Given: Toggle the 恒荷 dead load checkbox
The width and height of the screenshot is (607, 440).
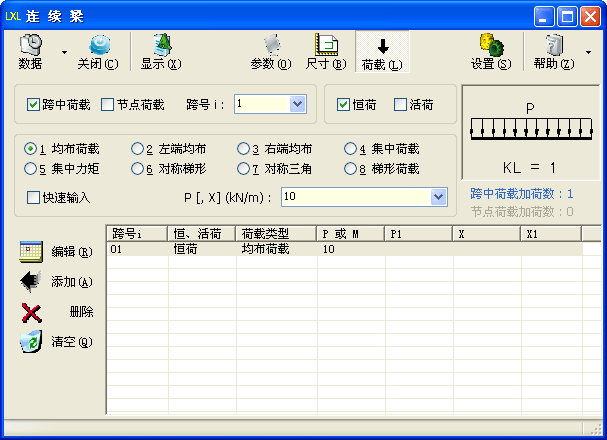Looking at the screenshot, I should click(343, 104).
